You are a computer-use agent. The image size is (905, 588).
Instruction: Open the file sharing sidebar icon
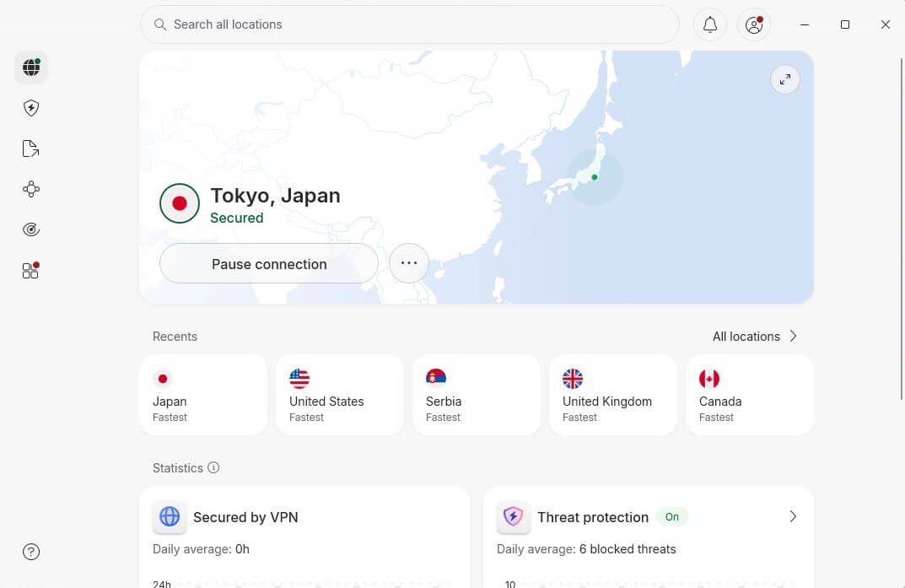point(31,148)
